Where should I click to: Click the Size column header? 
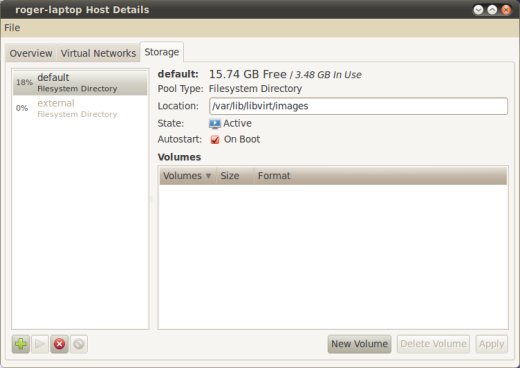235,176
